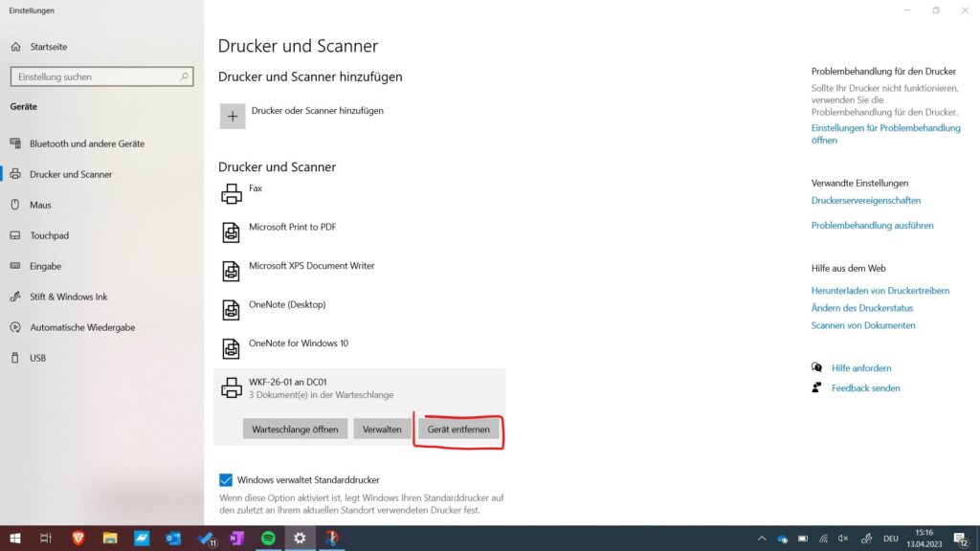Select the Fax printer icon

click(232, 193)
